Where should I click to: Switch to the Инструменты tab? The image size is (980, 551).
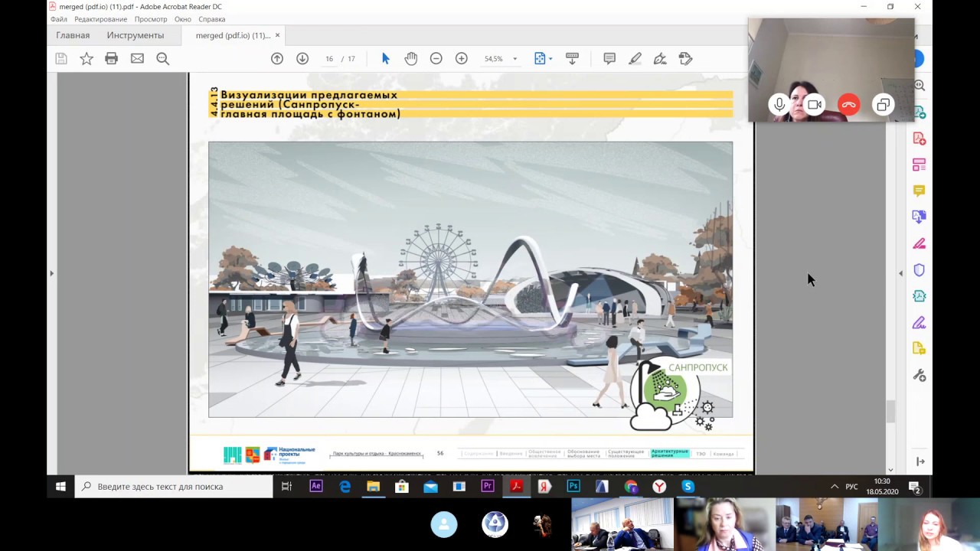click(136, 35)
